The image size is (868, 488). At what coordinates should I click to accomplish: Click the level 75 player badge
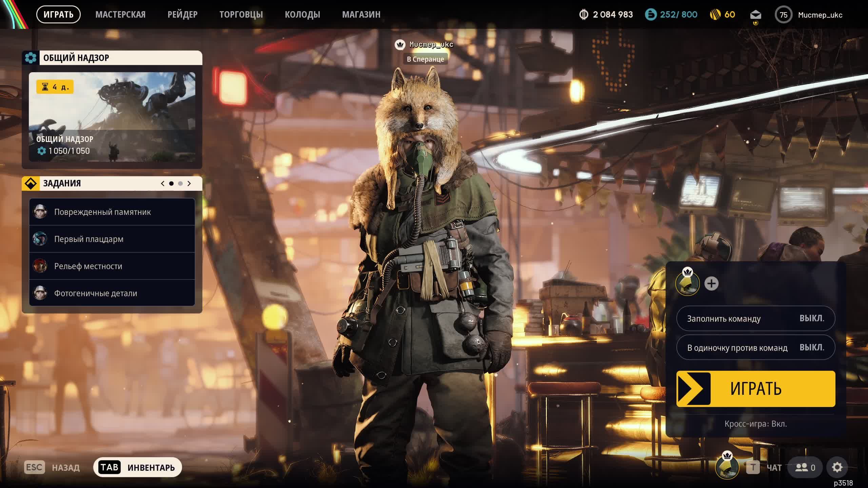(783, 15)
